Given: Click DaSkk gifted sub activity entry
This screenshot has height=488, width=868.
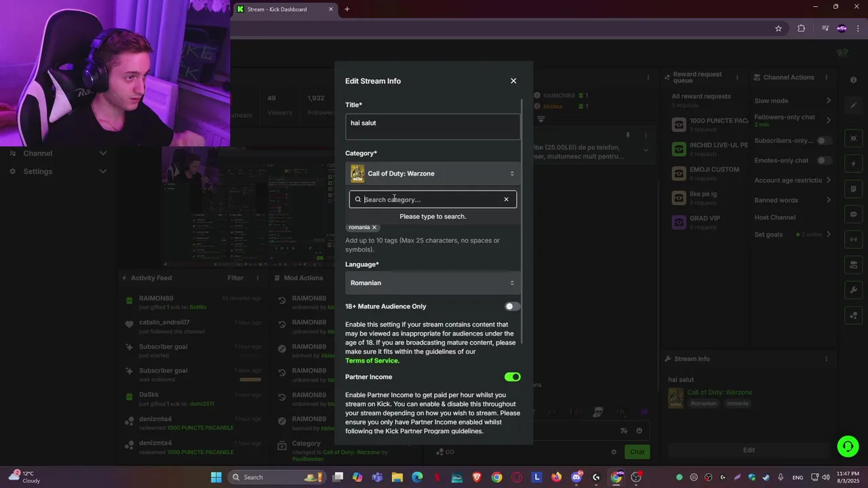Looking at the screenshot, I should (193, 399).
